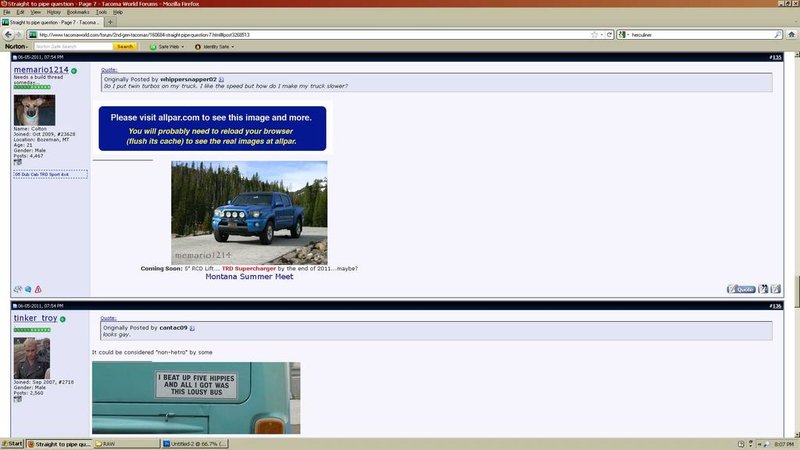Go back with the Firefox back arrow
Viewport: 800px width, 450px height.
[x=8, y=35]
